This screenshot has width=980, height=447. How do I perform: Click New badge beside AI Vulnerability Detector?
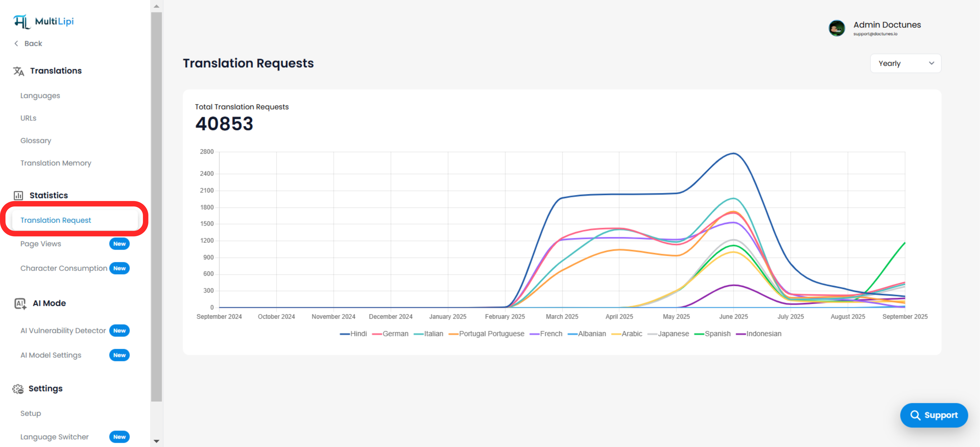coord(119,331)
